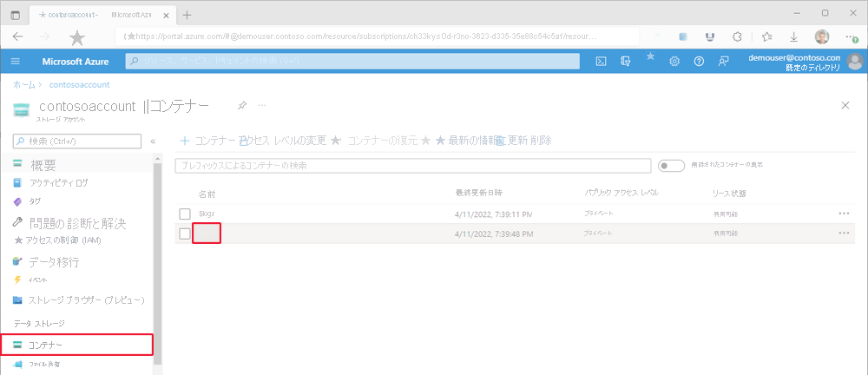Viewport: 868px width, 375px height.
Task: Check the $logs container checkbox
Action: (185, 214)
